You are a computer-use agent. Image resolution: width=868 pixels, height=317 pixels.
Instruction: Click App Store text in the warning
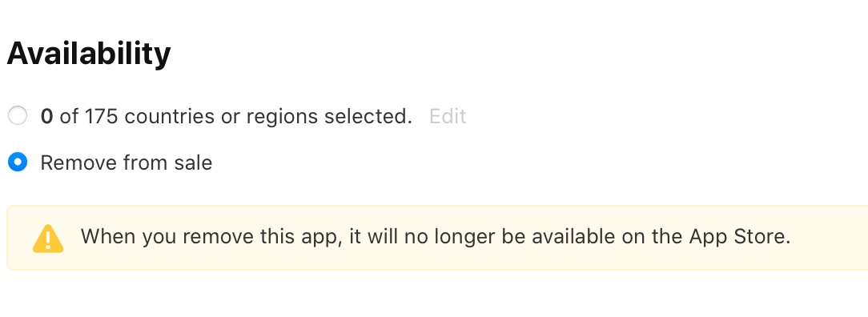pos(740,237)
